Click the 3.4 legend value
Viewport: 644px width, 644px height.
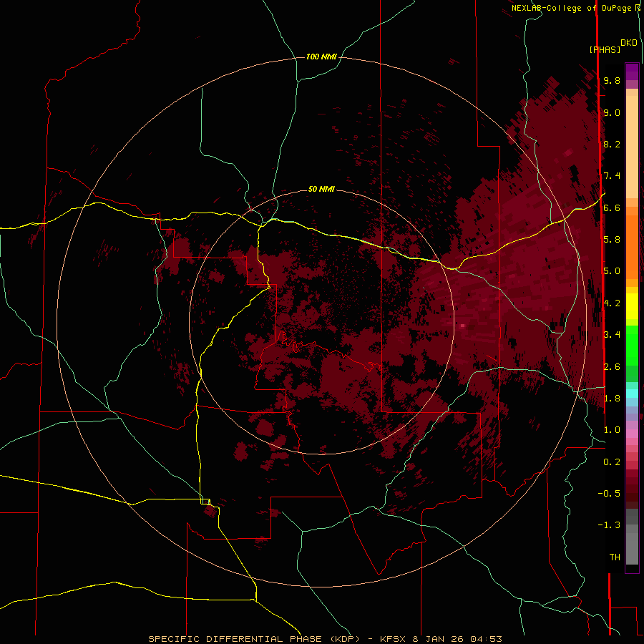612,334
